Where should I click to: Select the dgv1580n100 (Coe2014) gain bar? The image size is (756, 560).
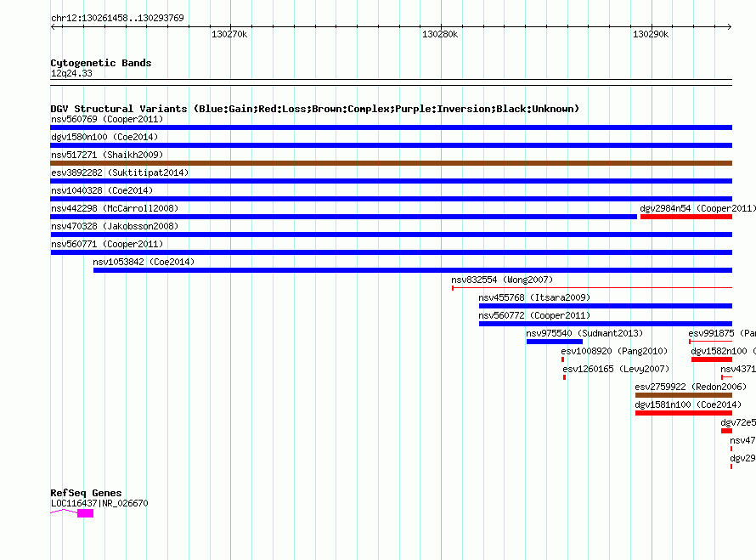391,145
